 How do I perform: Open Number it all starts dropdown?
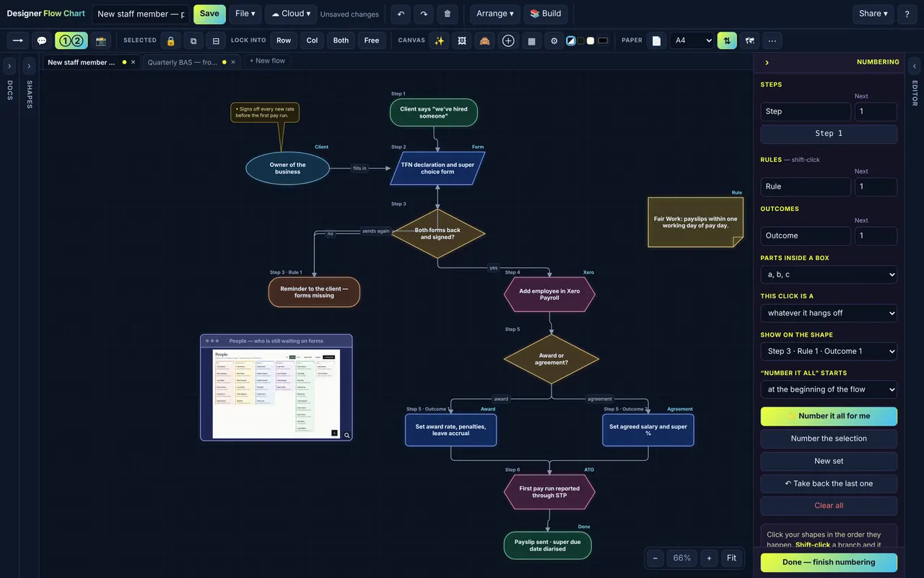(829, 389)
